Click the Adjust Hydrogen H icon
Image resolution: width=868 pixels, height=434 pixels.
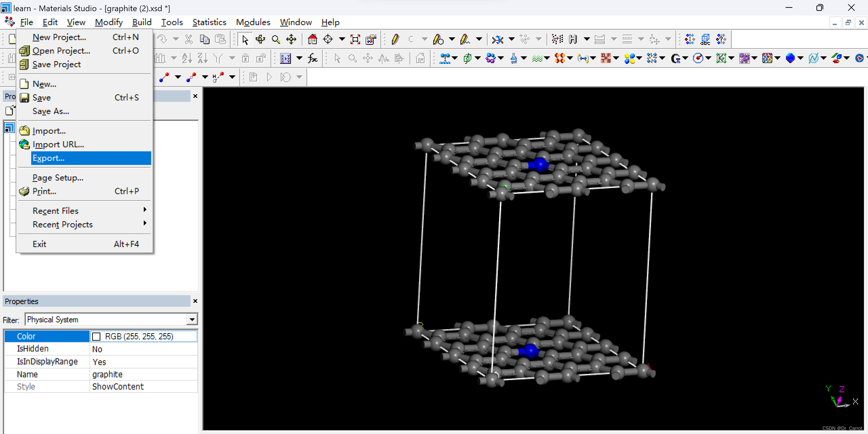(x=573, y=40)
